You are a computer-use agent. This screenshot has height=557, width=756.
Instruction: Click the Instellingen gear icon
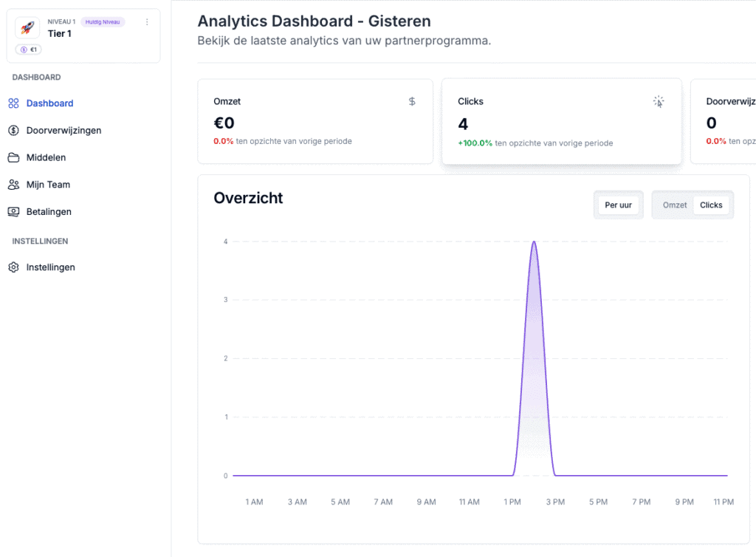point(13,267)
